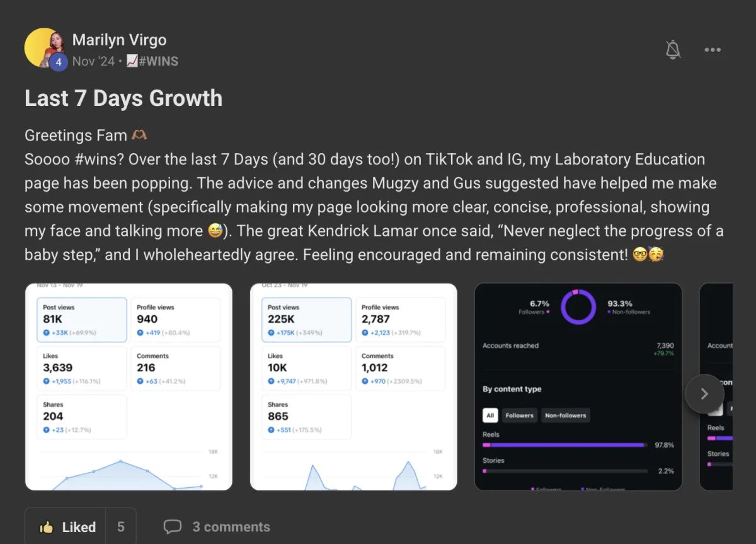Viewport: 756px width, 544px height.
Task: Open the 225K post views screenshot
Action: [x=353, y=387]
